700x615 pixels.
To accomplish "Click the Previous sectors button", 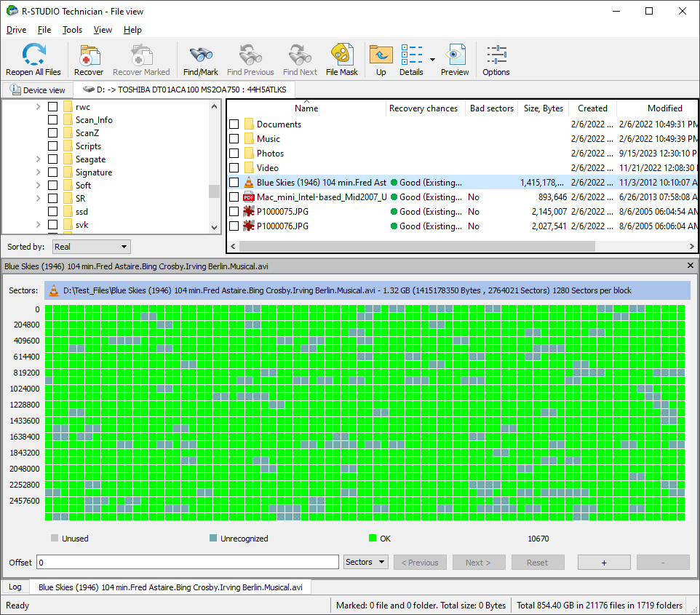I will pos(420,563).
